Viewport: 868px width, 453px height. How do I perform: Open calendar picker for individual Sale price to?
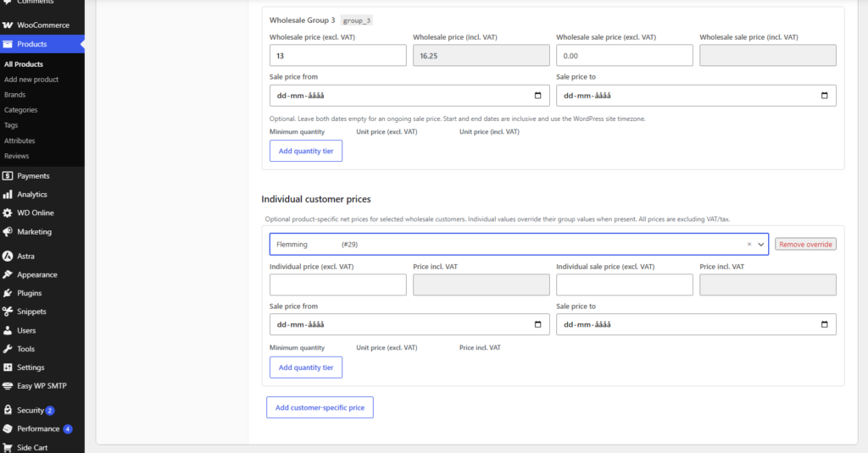tap(824, 324)
